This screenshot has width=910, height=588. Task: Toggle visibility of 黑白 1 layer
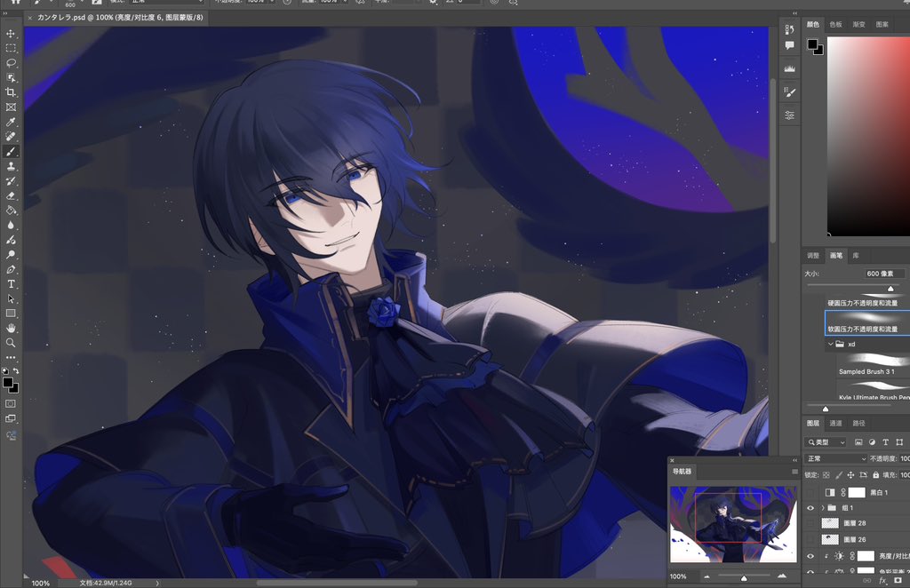click(810, 492)
